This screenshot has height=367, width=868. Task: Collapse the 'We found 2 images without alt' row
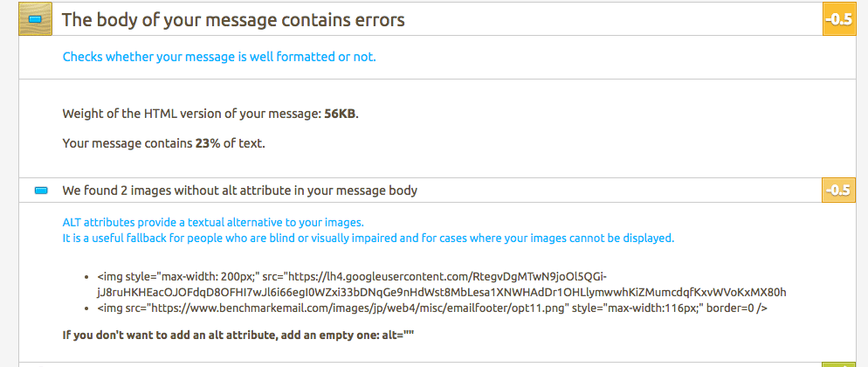click(x=239, y=190)
